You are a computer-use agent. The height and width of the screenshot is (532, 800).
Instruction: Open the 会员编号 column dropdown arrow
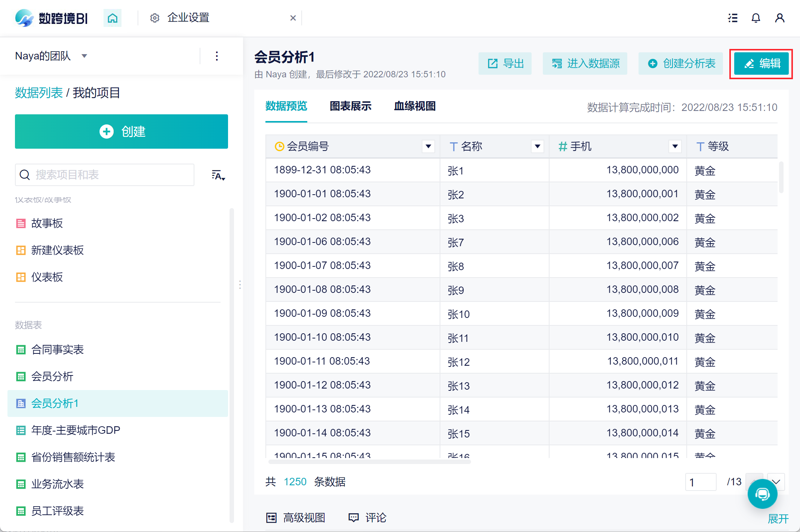click(x=428, y=146)
